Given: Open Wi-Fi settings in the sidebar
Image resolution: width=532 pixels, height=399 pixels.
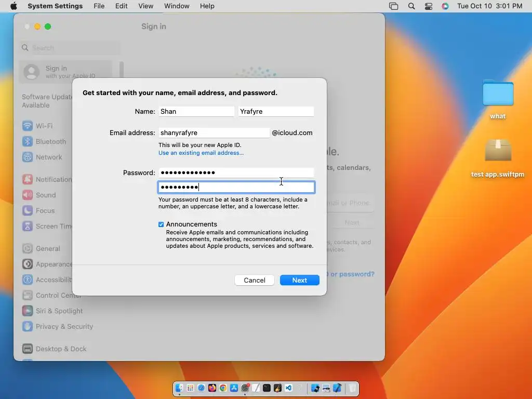Looking at the screenshot, I should [x=37, y=126].
